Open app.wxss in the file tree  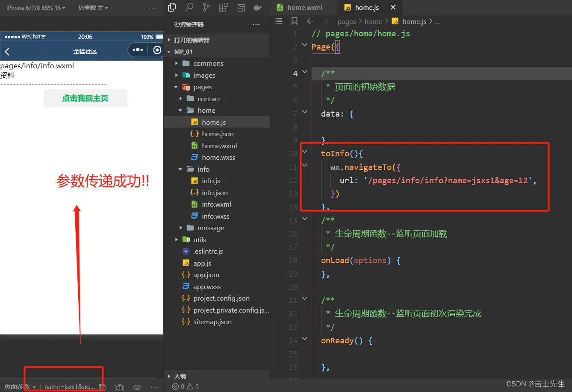click(217, 287)
